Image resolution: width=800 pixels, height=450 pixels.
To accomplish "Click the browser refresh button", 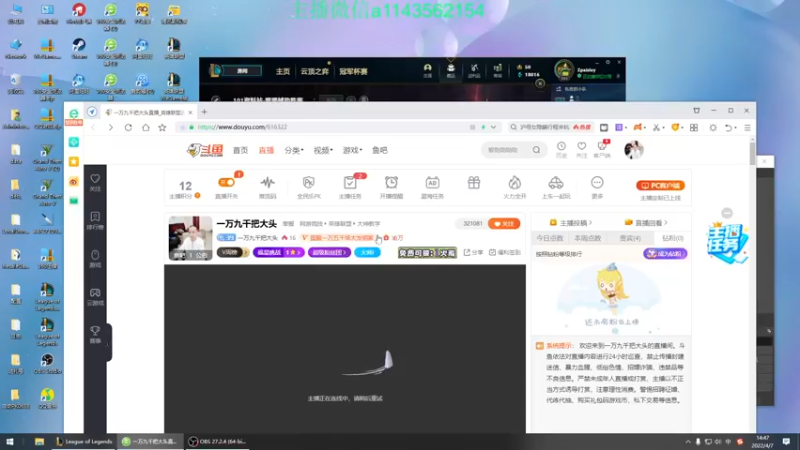I will (128, 127).
